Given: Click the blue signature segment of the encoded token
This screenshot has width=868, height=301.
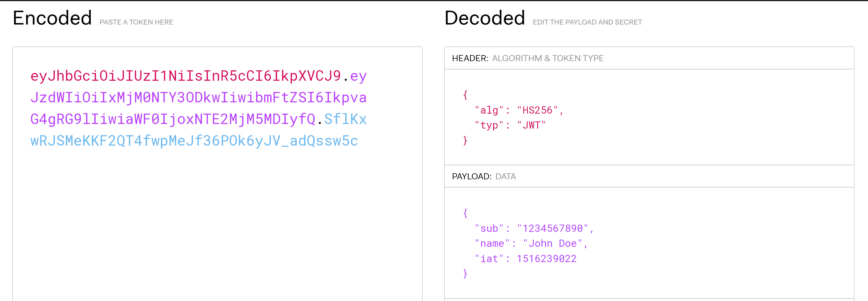Looking at the screenshot, I should (x=194, y=141).
